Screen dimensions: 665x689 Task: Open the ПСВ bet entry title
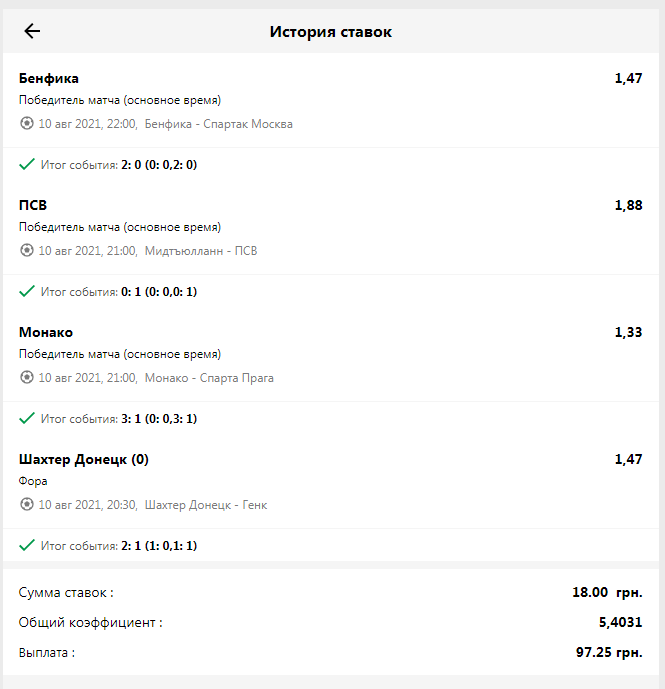(33, 205)
